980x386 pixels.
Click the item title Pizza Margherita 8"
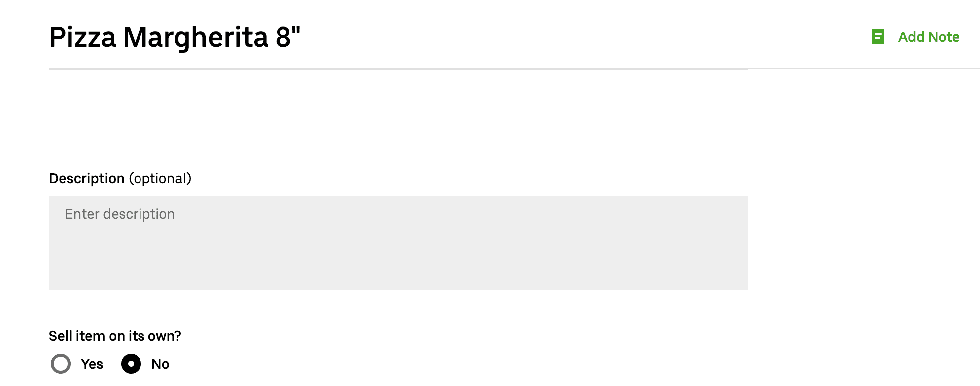[174, 37]
